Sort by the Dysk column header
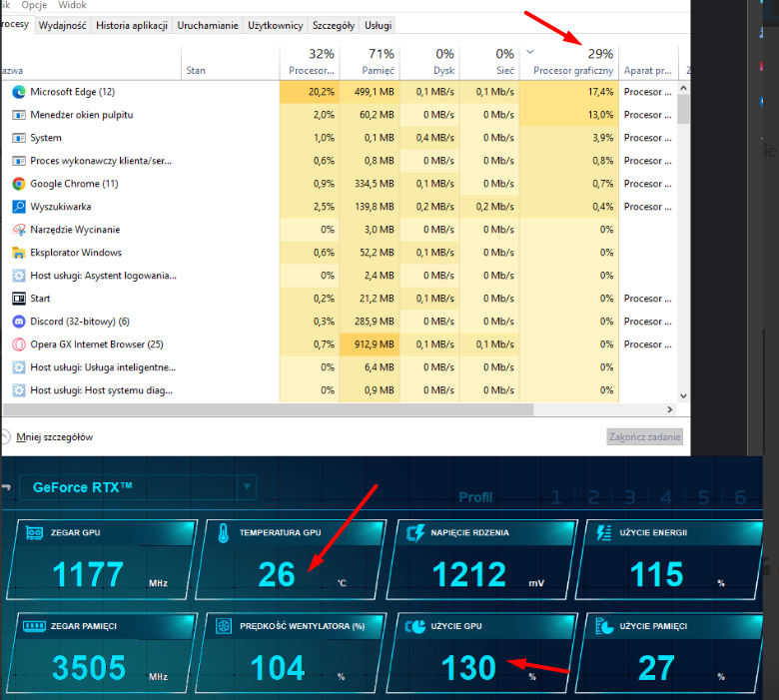Viewport: 779px width, 700px height. point(429,63)
